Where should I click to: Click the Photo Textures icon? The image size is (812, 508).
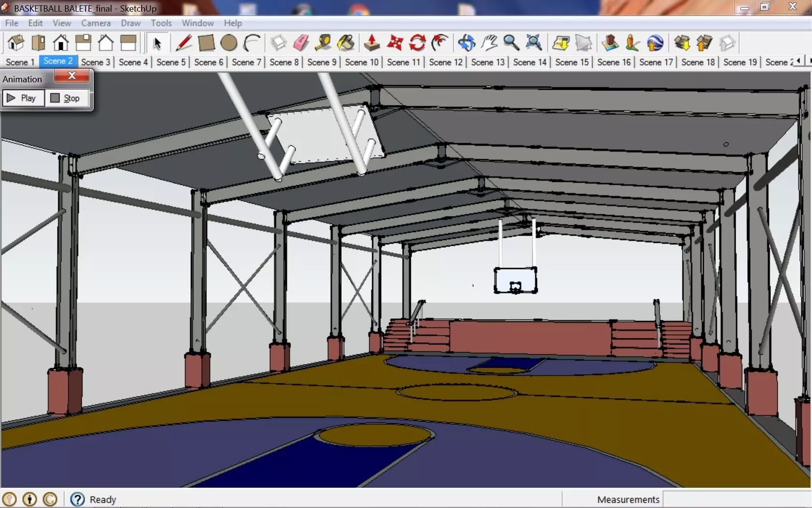point(632,43)
